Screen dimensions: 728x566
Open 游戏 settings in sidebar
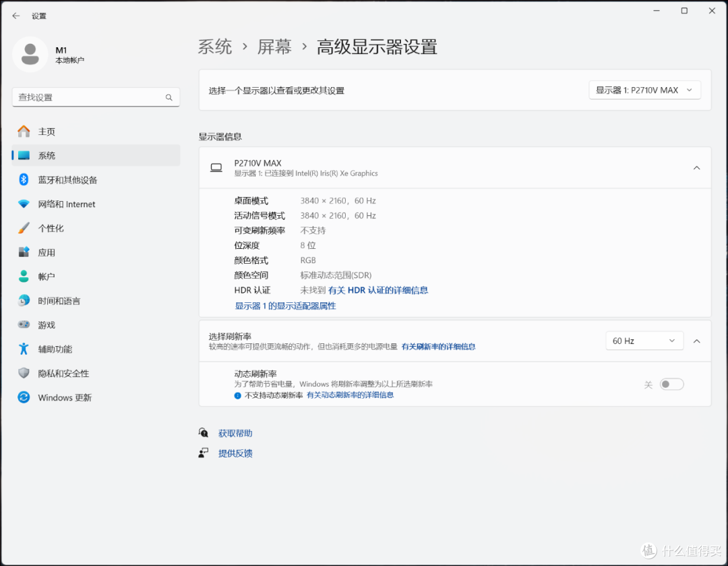pyautogui.click(x=96, y=324)
